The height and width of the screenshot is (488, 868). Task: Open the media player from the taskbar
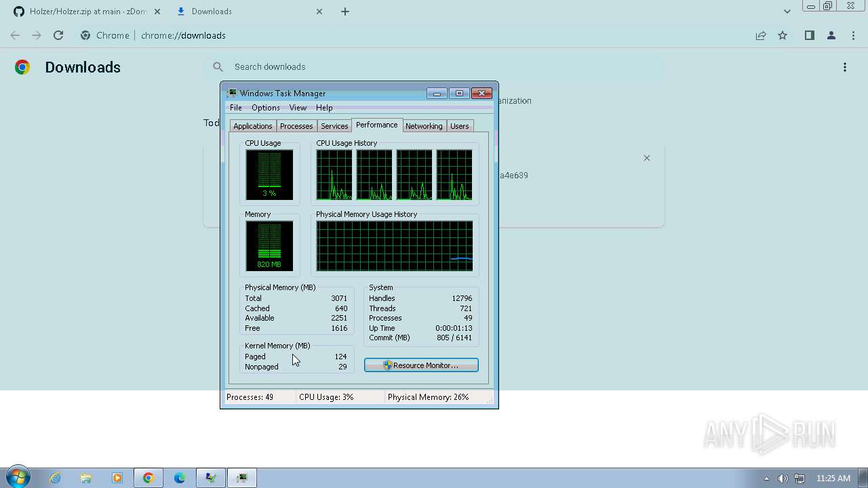coord(117,478)
